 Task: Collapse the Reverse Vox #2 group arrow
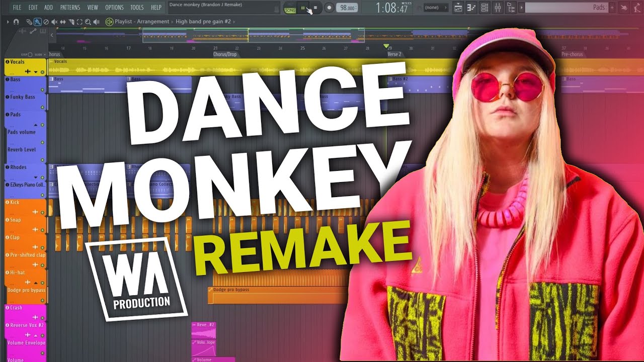tap(35, 335)
